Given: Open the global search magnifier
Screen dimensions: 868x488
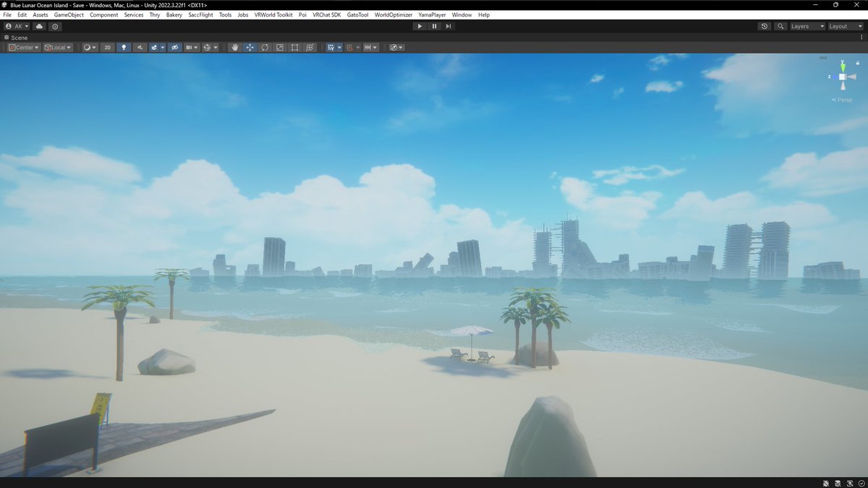Looking at the screenshot, I should (780, 26).
